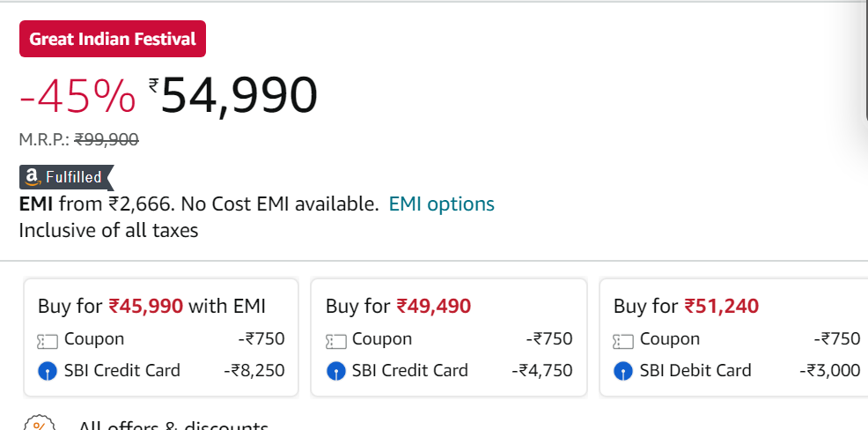Click the SBI Debit Card -₹3,000 discount line
This screenshot has width=868, height=430.
[x=737, y=370]
